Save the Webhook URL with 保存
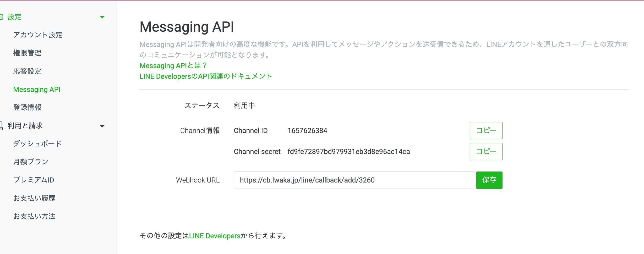The width and height of the screenshot is (644, 254). pos(489,180)
